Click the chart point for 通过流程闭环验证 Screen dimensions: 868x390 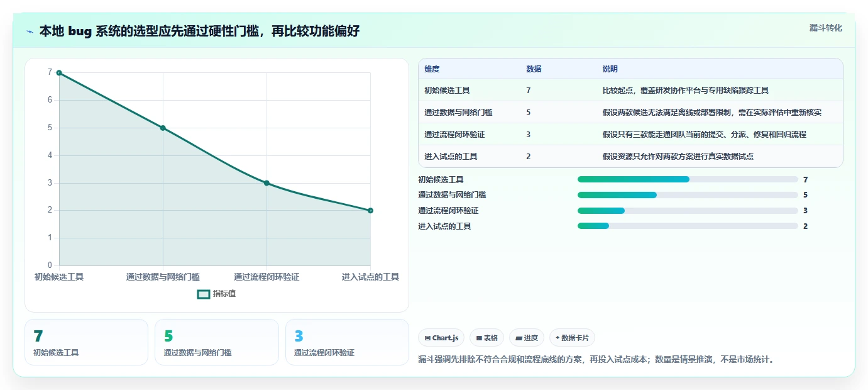tap(266, 183)
